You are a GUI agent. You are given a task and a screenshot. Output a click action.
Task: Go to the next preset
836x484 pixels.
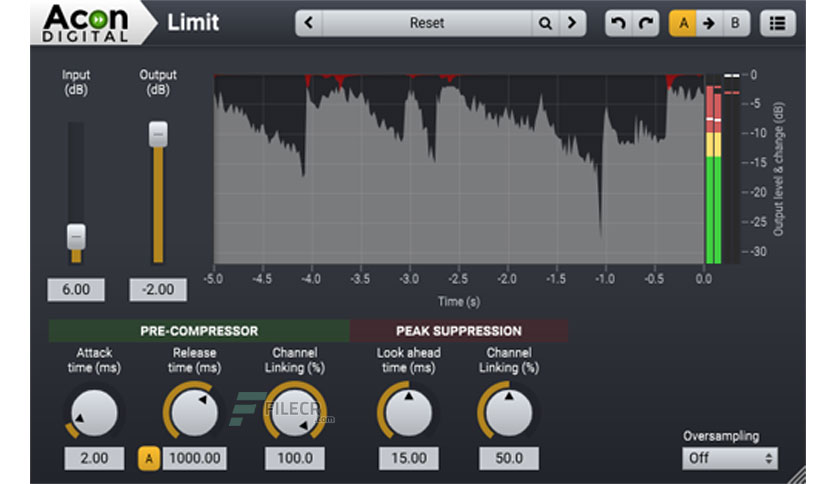click(572, 23)
